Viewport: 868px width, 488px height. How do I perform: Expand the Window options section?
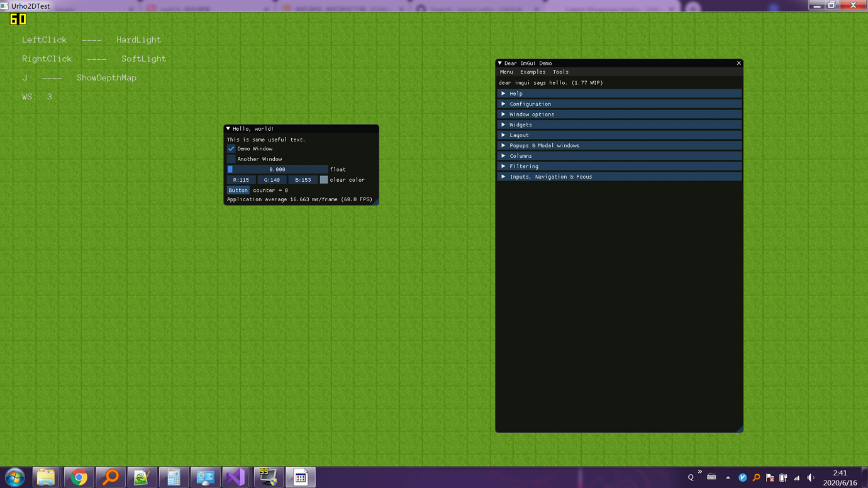pos(619,114)
